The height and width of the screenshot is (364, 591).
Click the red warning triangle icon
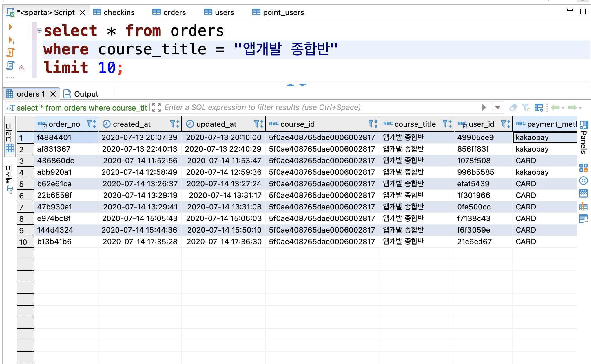[21, 68]
